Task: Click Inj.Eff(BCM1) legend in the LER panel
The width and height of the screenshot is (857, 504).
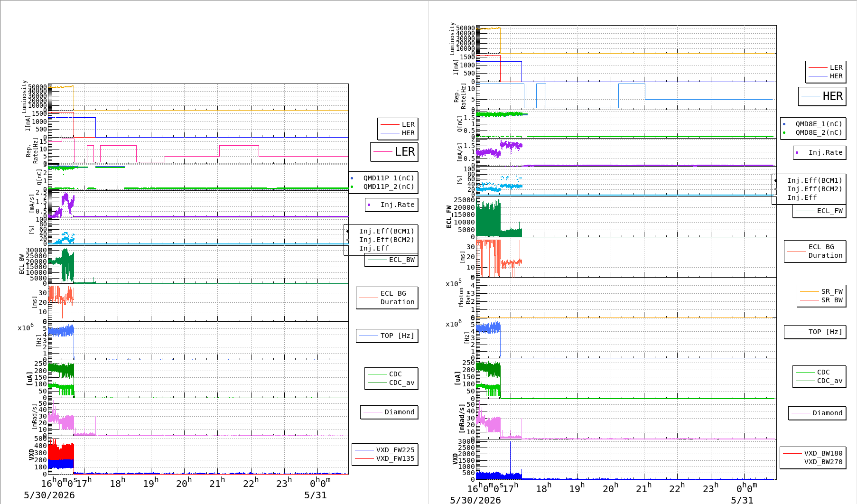Action: pos(386,231)
